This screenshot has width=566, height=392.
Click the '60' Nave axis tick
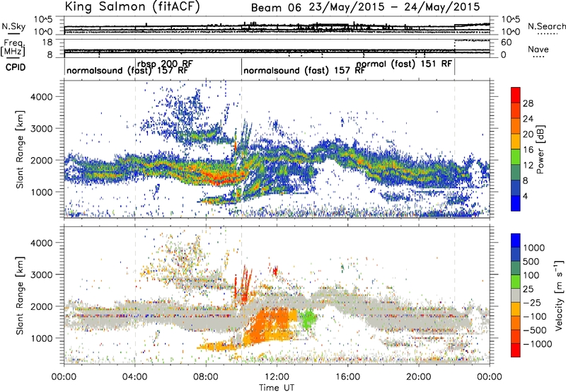tap(506, 42)
